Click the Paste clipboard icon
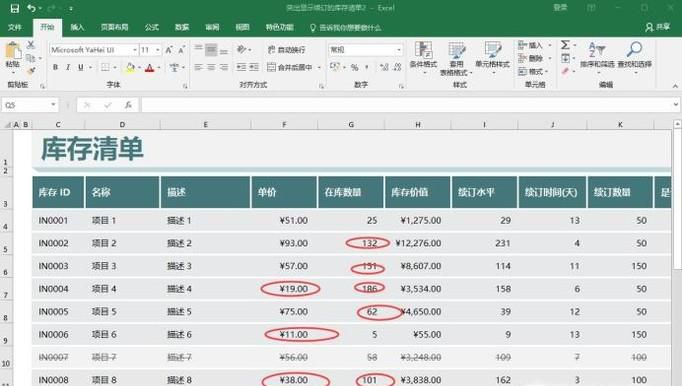The width and height of the screenshot is (682, 386). pos(13,51)
